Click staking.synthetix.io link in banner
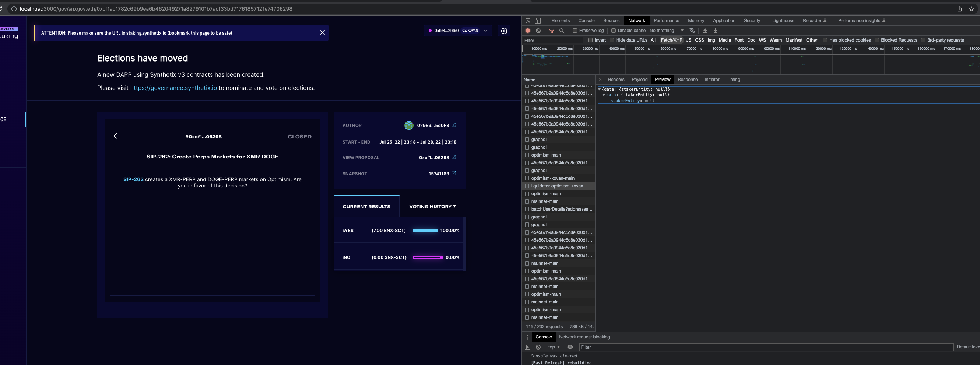The height and width of the screenshot is (365, 980). point(146,33)
